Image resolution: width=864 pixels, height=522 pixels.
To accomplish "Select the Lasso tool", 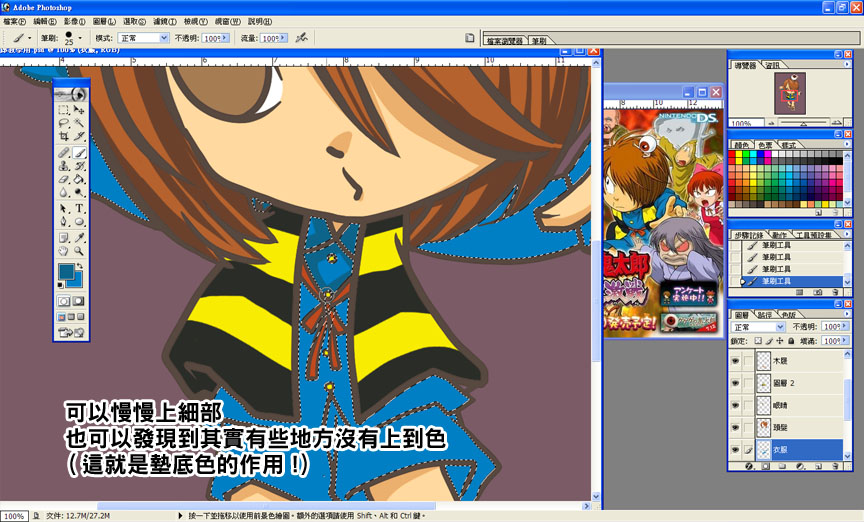I will 63,123.
